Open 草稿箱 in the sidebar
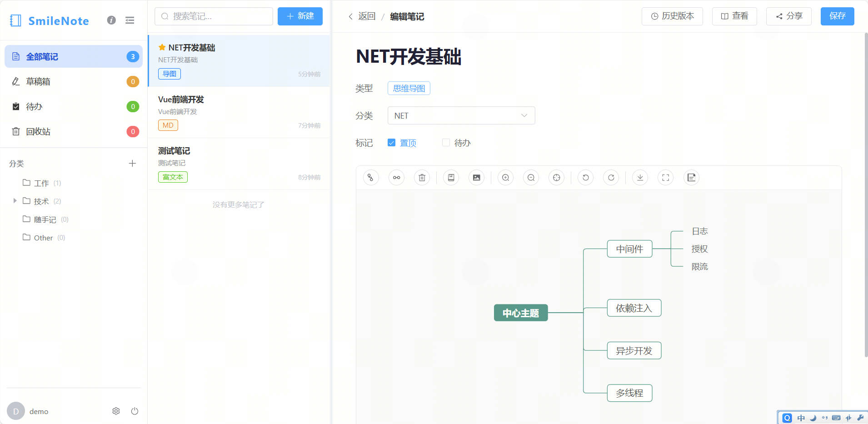The width and height of the screenshot is (868, 424). pyautogui.click(x=74, y=81)
